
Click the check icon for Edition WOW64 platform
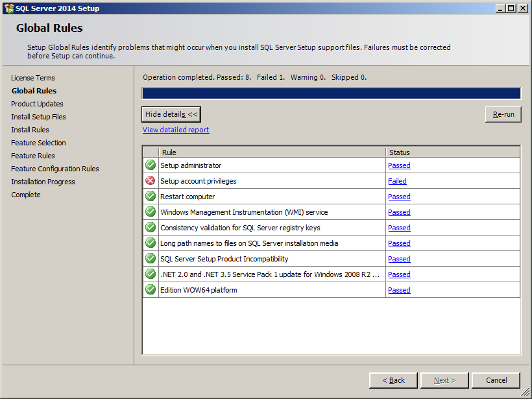pyautogui.click(x=151, y=289)
